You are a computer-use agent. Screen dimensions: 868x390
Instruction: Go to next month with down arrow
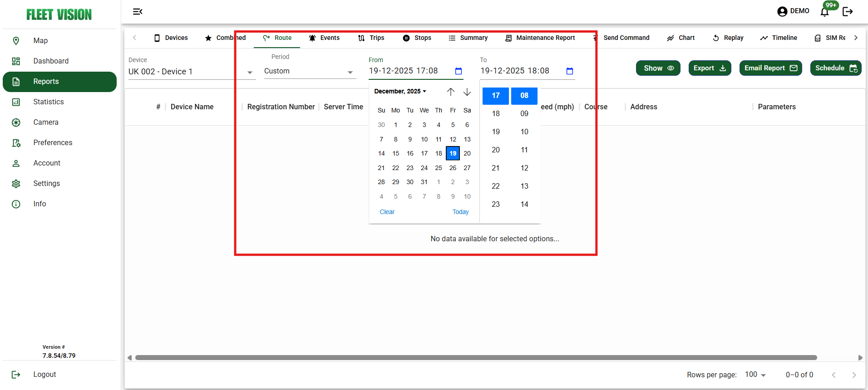click(x=467, y=92)
